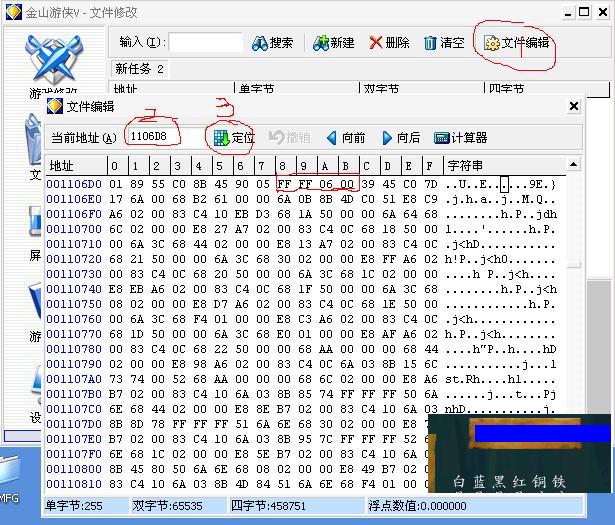
Task: Click the 定位 locate address button
Action: tap(234, 138)
